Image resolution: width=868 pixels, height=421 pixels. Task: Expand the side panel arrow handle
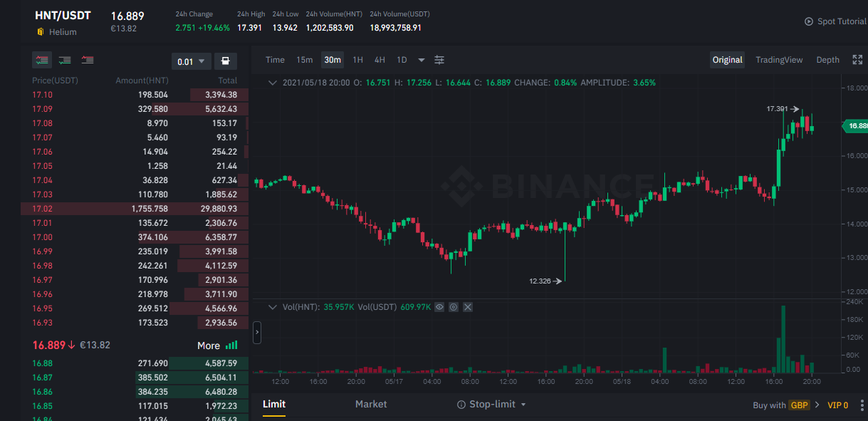(257, 333)
